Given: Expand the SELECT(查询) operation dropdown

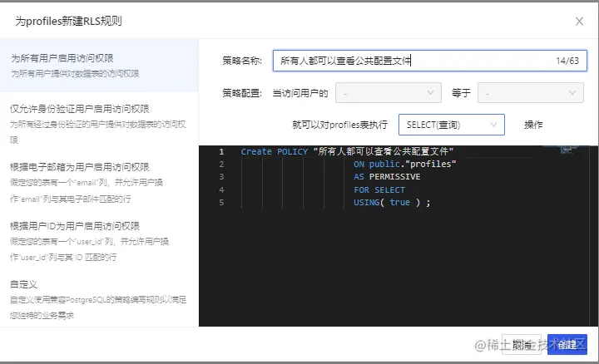Looking at the screenshot, I should coord(451,125).
